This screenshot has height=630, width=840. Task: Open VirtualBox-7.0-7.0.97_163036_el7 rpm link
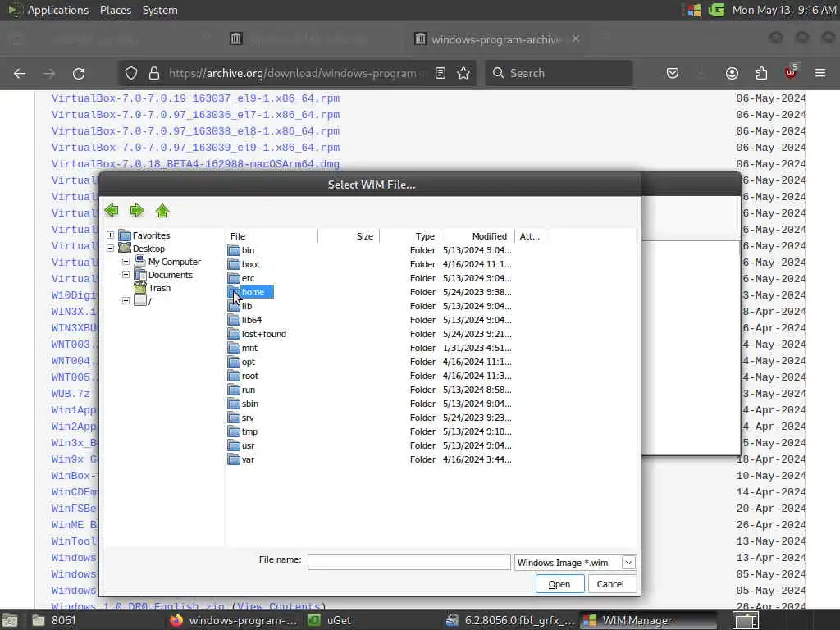[x=195, y=115]
